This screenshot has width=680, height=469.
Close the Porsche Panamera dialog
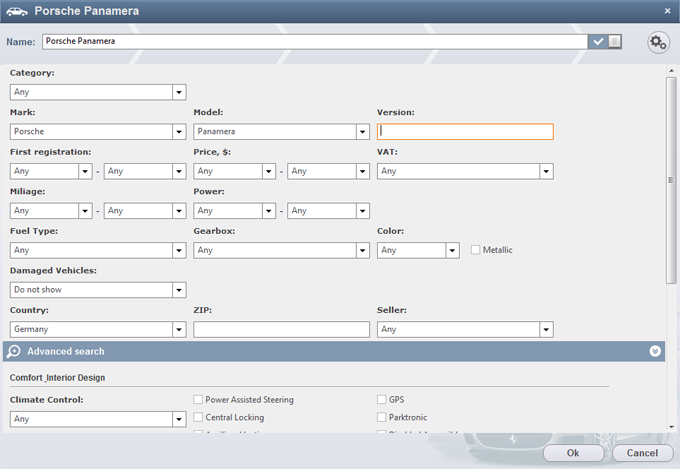pos(667,11)
